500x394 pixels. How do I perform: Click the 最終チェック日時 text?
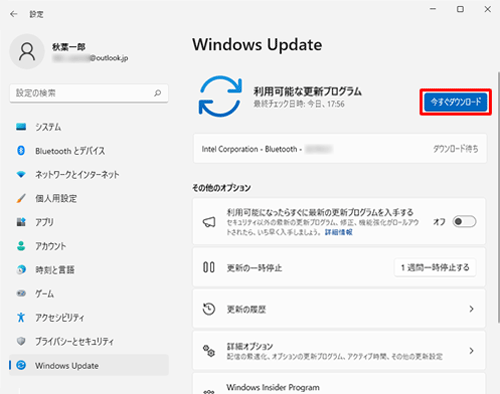pyautogui.click(x=299, y=104)
